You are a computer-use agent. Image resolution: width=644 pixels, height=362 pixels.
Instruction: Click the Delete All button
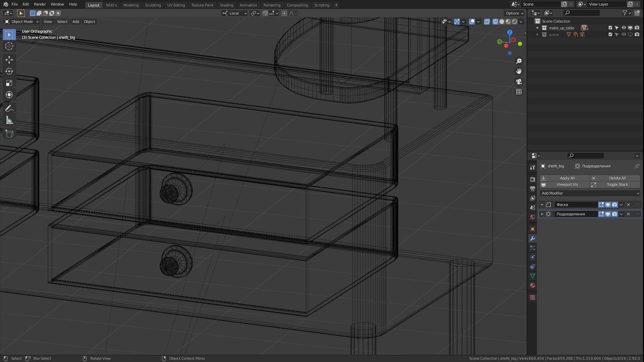pyautogui.click(x=615, y=178)
